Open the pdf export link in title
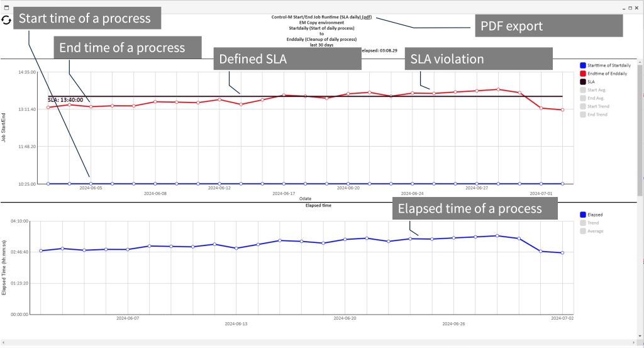Viewport: 644px width, 348px height. tap(367, 16)
